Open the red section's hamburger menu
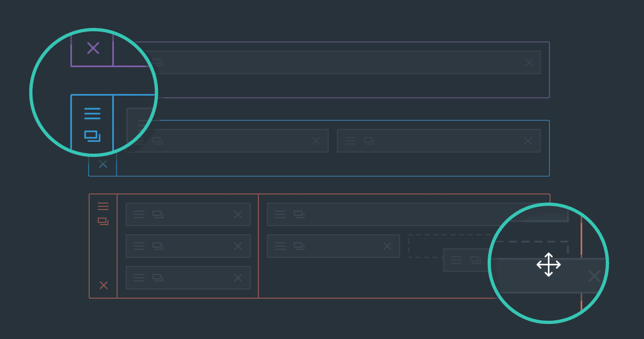 [103, 206]
